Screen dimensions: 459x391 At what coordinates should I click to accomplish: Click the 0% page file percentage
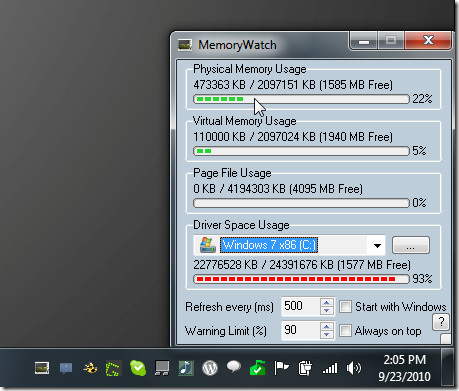pos(419,203)
